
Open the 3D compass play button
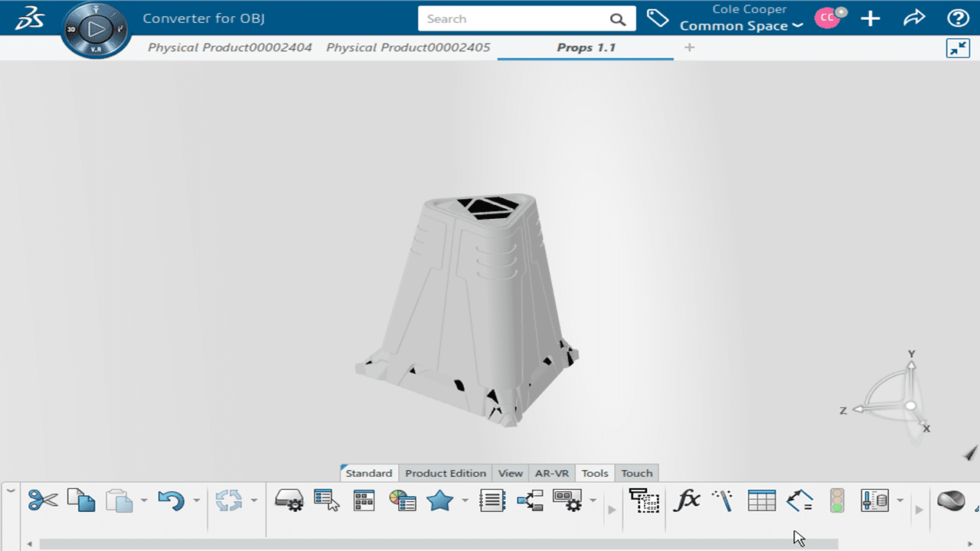96,29
